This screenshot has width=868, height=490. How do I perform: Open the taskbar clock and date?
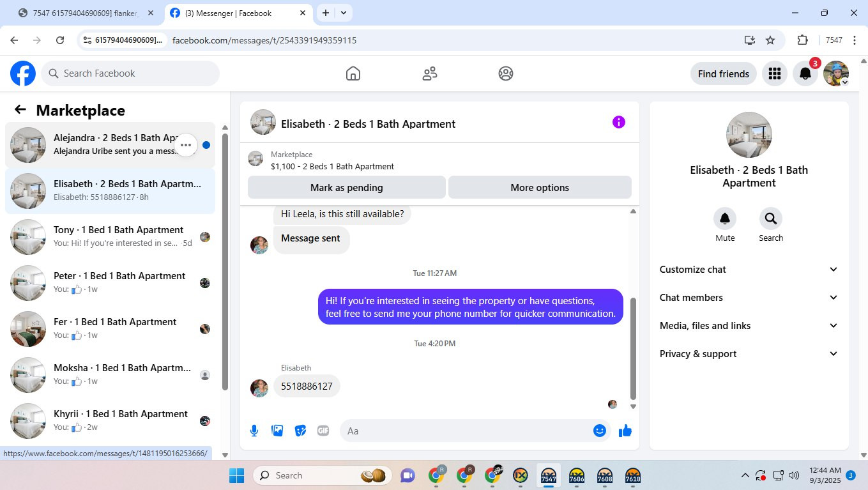(x=825, y=475)
